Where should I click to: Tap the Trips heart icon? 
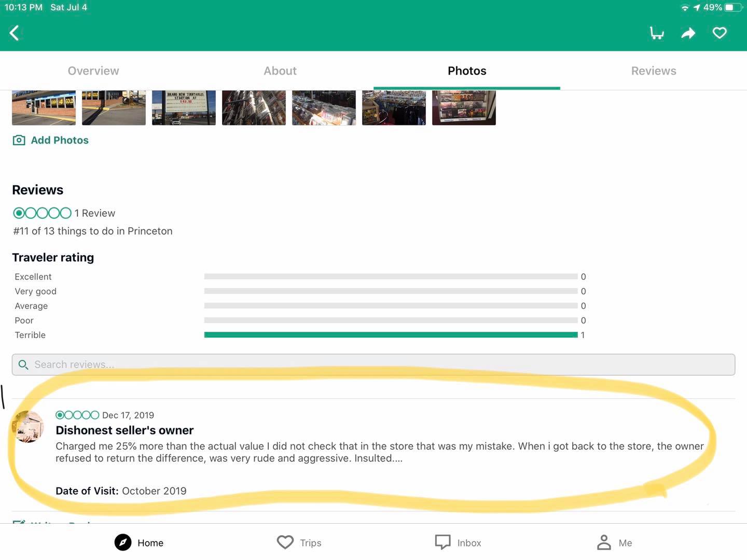click(285, 542)
